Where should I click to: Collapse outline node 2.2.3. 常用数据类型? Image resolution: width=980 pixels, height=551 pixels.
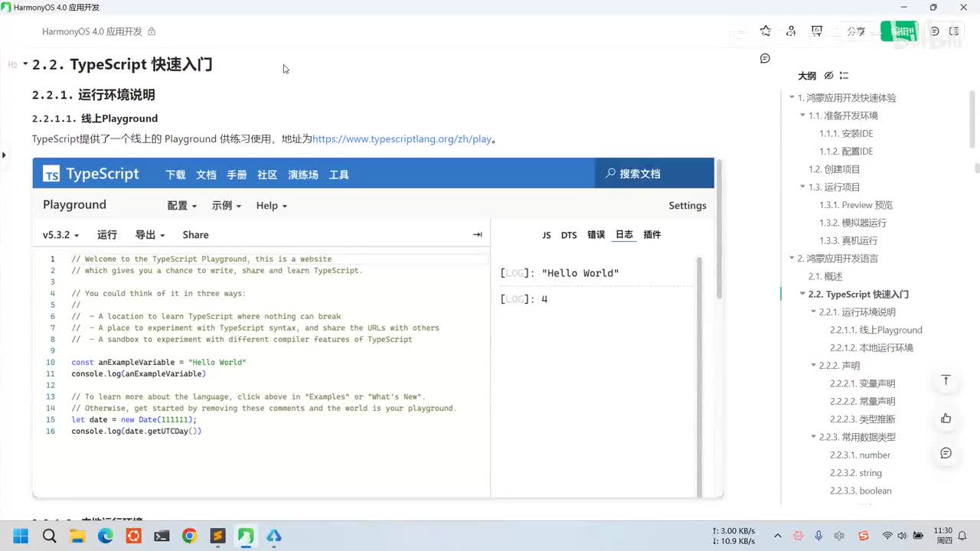coord(813,437)
